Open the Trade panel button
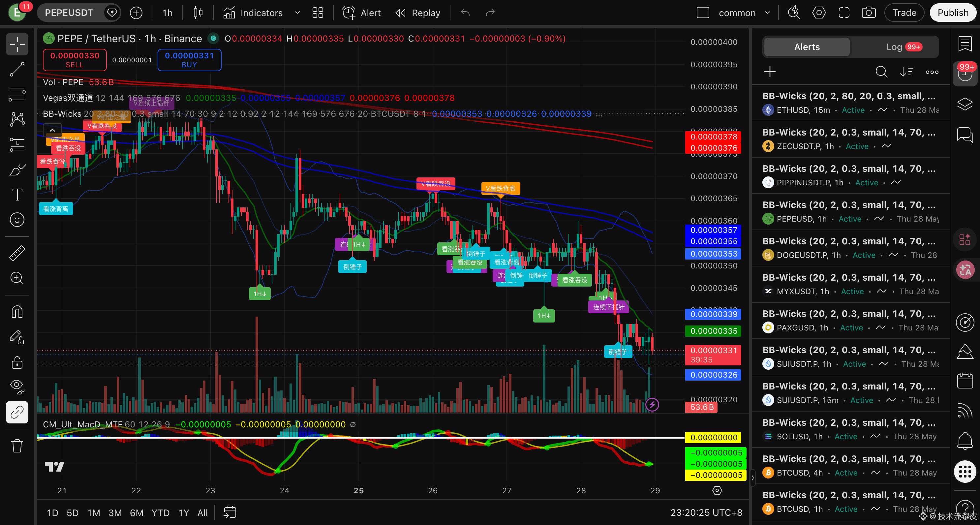980x525 pixels. tap(904, 13)
